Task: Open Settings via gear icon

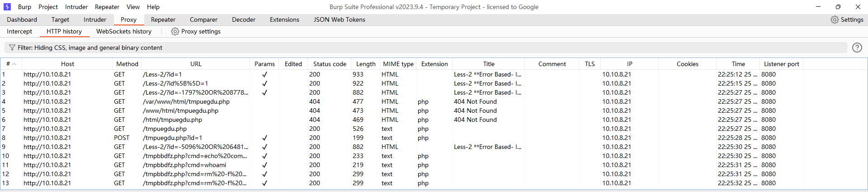Action: point(835,19)
